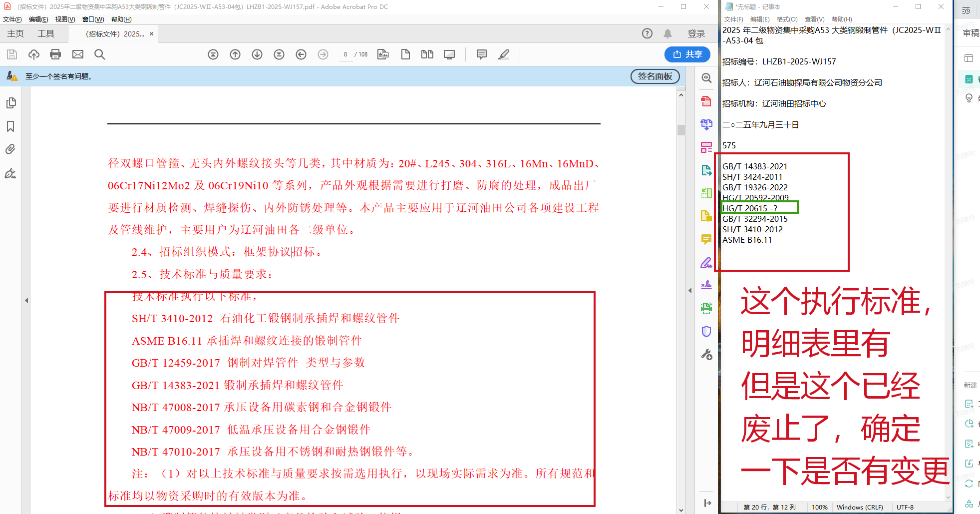Click the PDF scrollbar up arrow
This screenshot has width=980, height=514.
tap(681, 94)
